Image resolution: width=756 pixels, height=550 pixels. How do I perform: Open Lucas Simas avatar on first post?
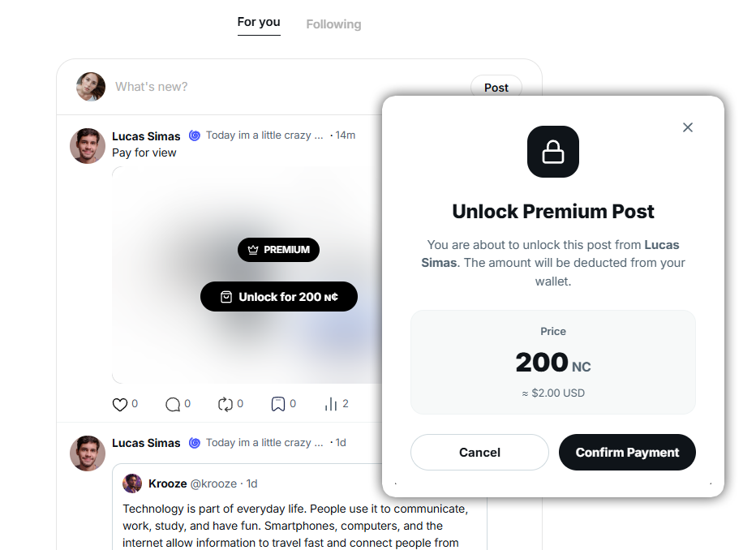coord(88,145)
